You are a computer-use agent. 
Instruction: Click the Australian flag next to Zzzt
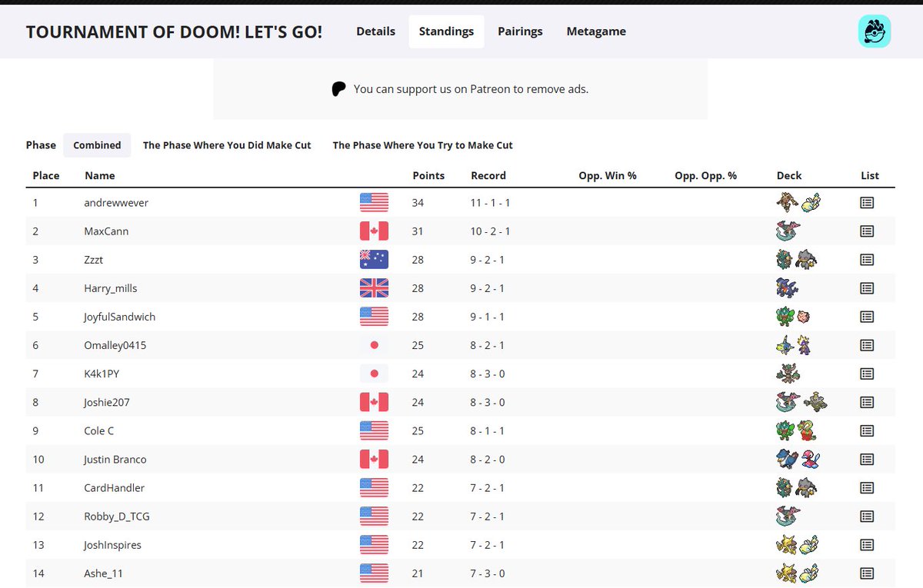click(x=374, y=260)
